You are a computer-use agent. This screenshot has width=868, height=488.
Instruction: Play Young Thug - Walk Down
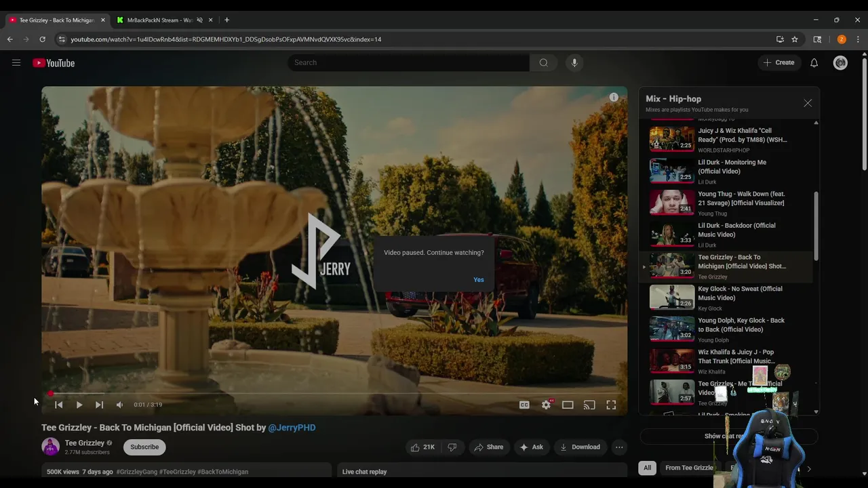(726, 203)
